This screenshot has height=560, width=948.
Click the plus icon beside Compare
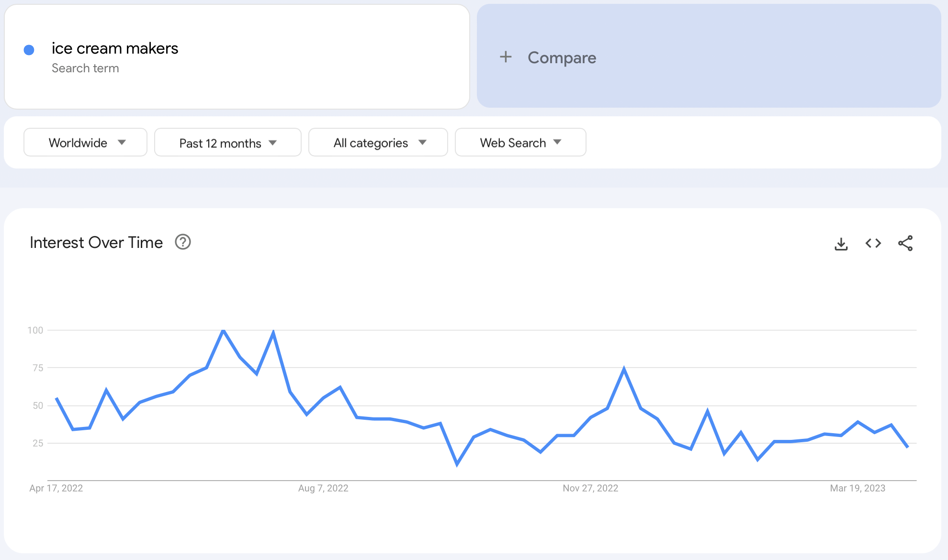(506, 57)
